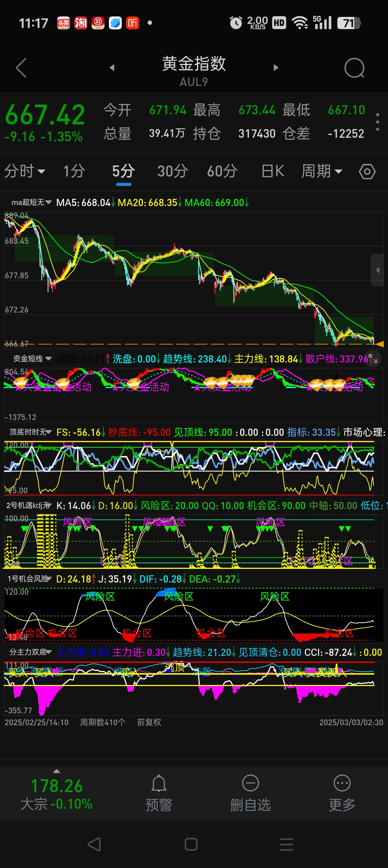Tap the Wi-Fi status icon

[x=300, y=23]
